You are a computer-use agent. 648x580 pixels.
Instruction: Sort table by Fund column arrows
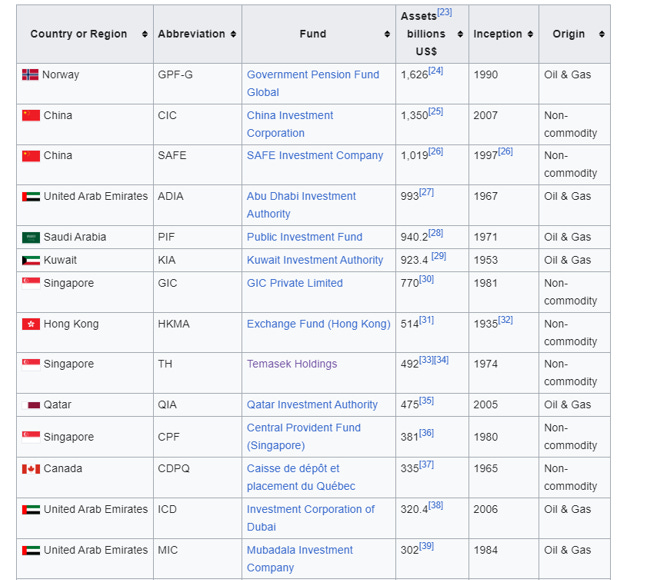pos(387,34)
